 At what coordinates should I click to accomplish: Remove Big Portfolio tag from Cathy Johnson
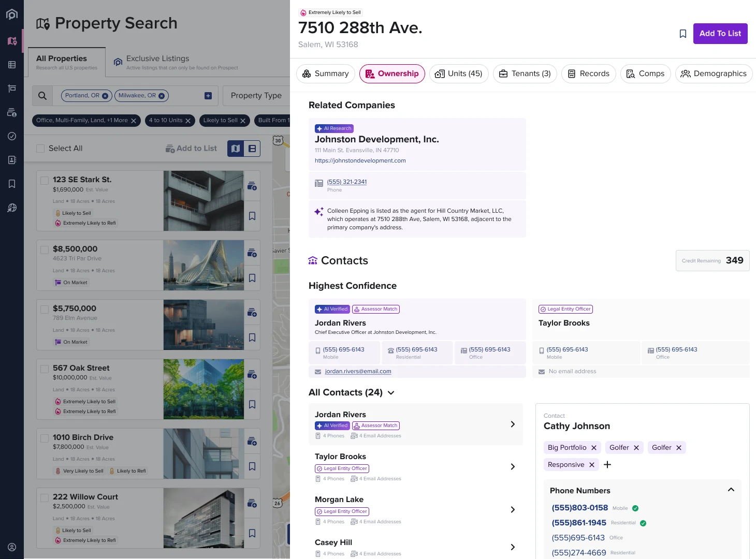(x=594, y=448)
